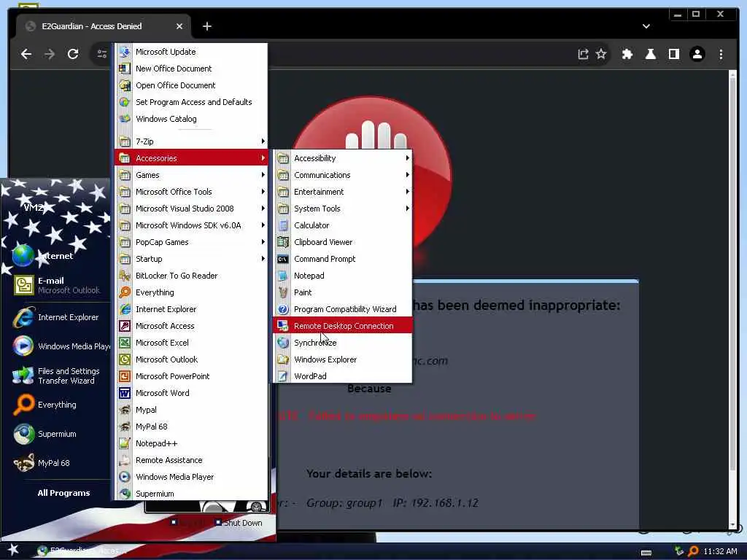The width and height of the screenshot is (747, 560).
Task: Click the browser profile avatar icon
Action: coord(697,54)
